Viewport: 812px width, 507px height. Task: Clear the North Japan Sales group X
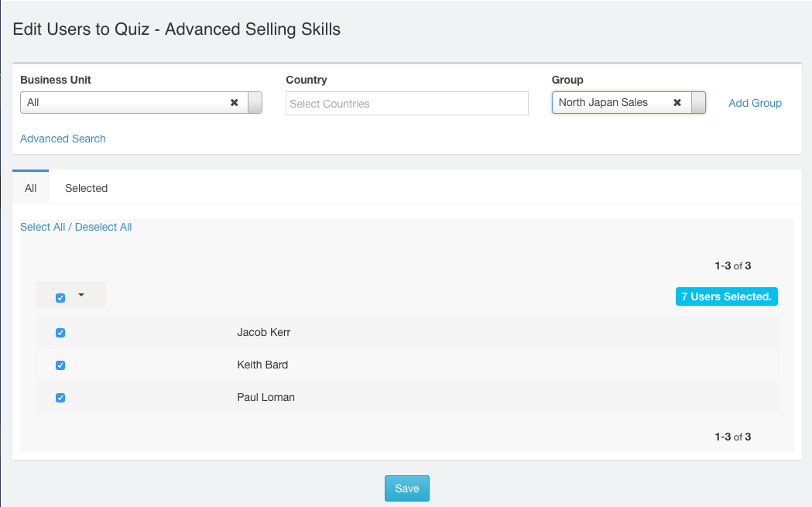click(x=677, y=102)
